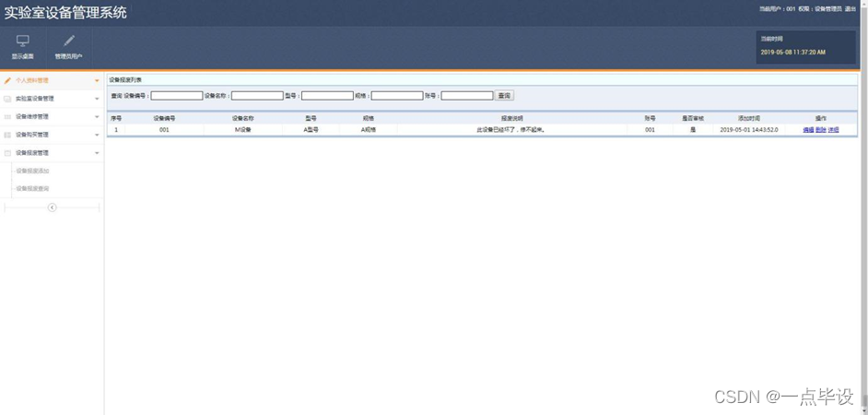Focus the 规格 search field
Screen dimensions: 868x415
(397, 96)
